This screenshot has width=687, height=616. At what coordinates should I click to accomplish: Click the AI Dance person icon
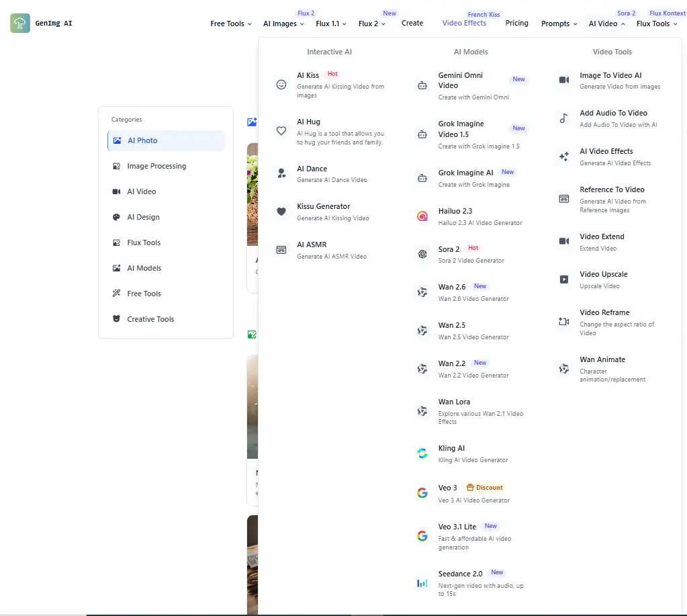281,173
